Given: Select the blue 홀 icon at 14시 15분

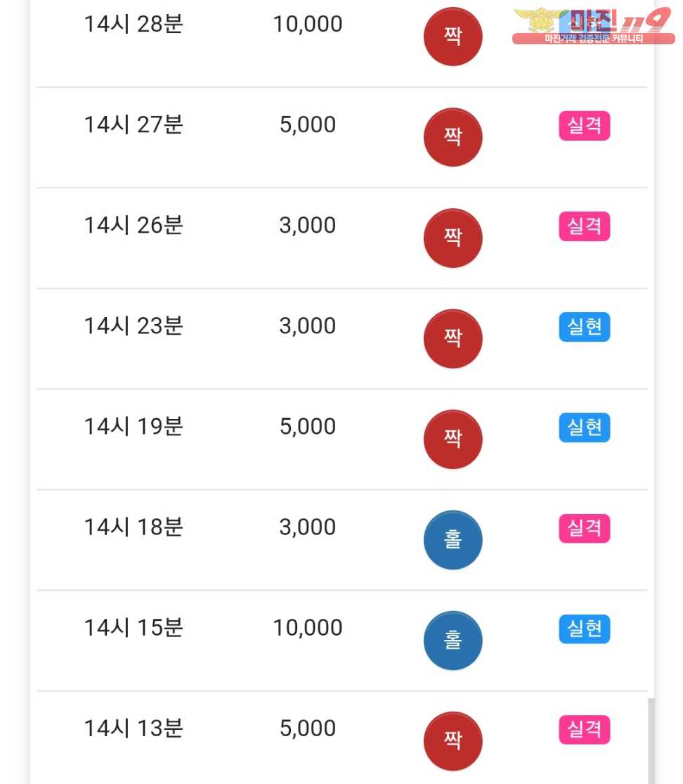Looking at the screenshot, I should (453, 641).
